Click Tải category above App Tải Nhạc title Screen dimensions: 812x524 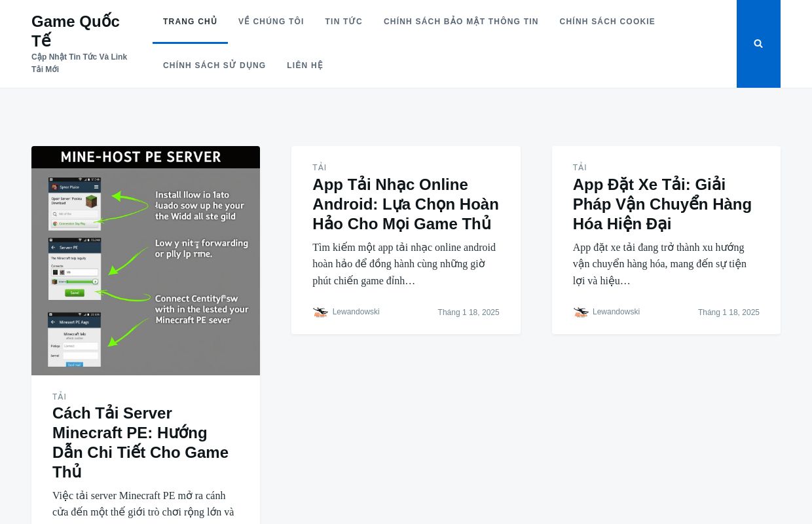(320, 168)
